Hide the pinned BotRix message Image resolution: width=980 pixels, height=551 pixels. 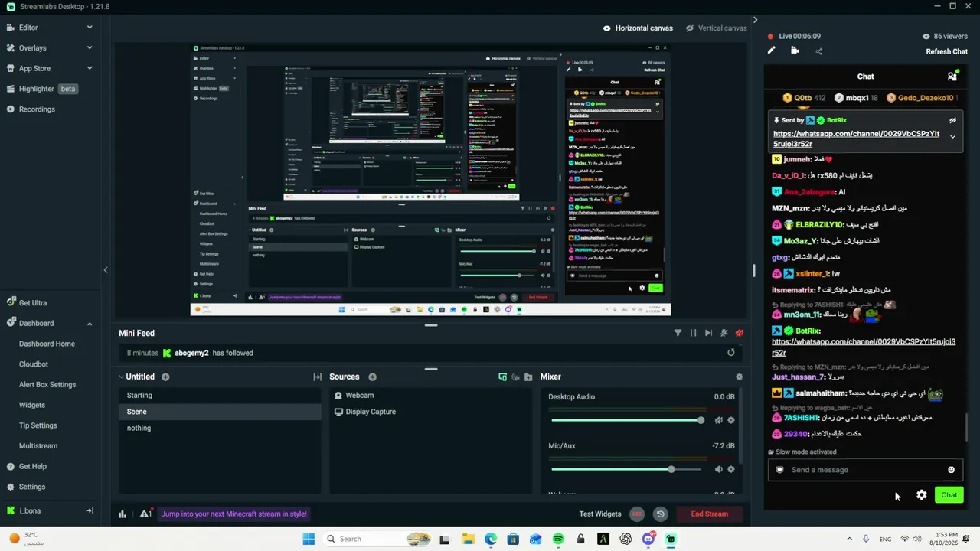click(952, 120)
